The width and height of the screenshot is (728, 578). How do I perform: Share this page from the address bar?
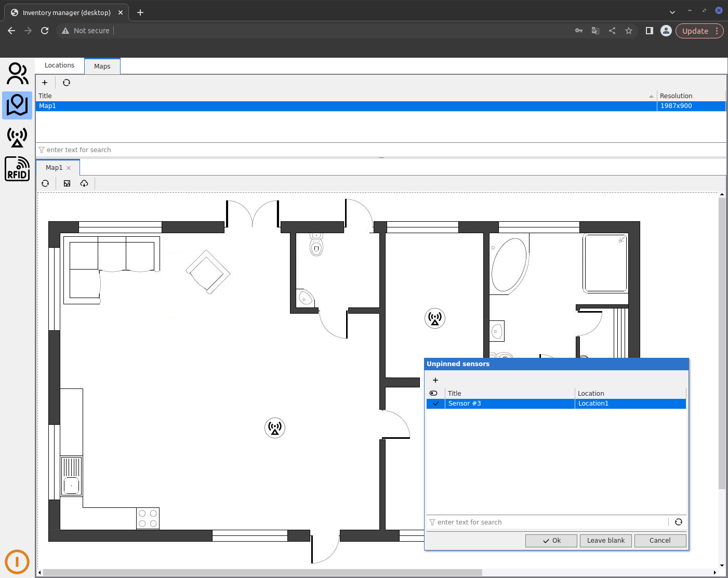click(x=612, y=31)
